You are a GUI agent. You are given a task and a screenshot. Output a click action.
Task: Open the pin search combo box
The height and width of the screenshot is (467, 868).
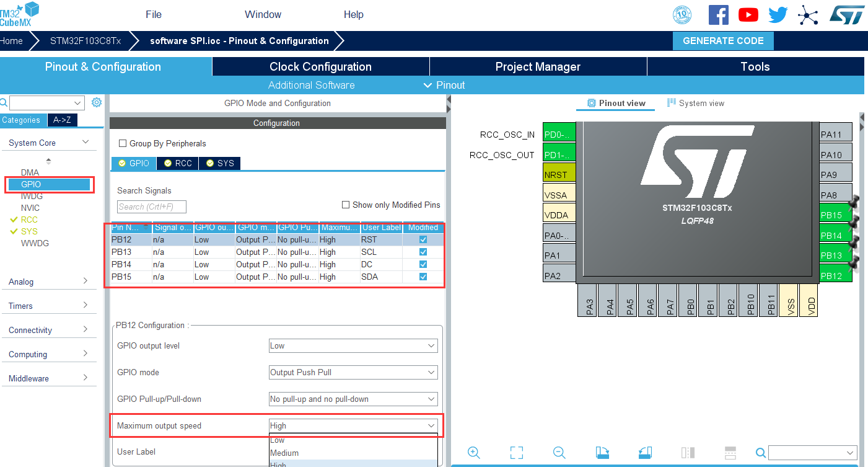pyautogui.click(x=812, y=452)
